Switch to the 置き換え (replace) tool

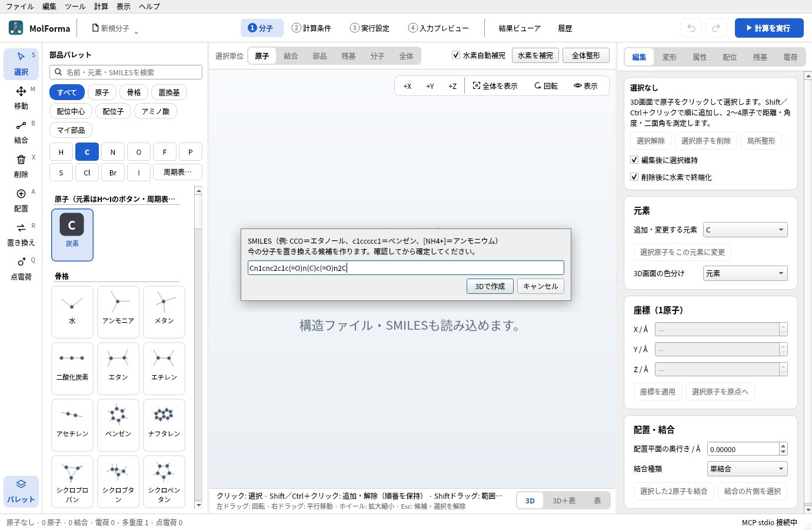[x=21, y=234]
